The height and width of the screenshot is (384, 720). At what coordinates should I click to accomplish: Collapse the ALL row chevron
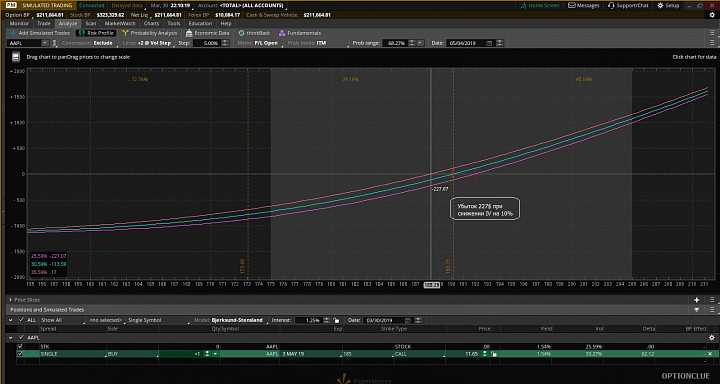(11, 320)
